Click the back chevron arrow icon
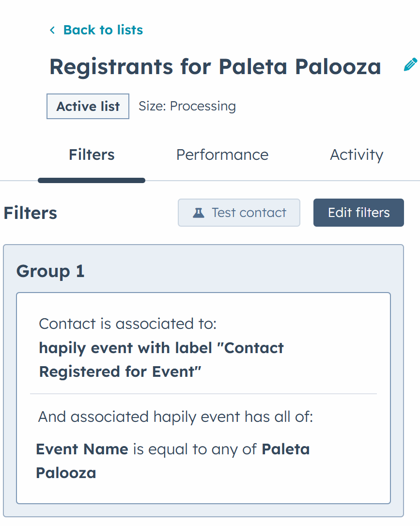The width and height of the screenshot is (420, 526). pos(52,30)
